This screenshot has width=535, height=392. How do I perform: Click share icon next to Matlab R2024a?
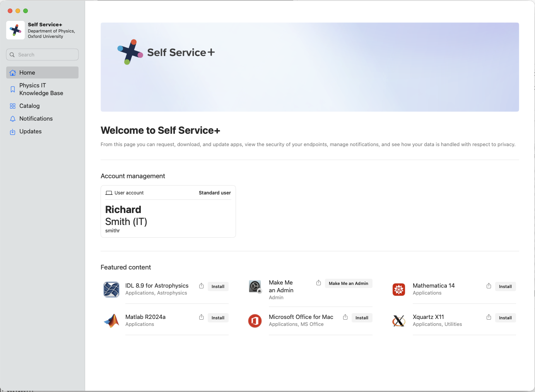[x=201, y=317]
